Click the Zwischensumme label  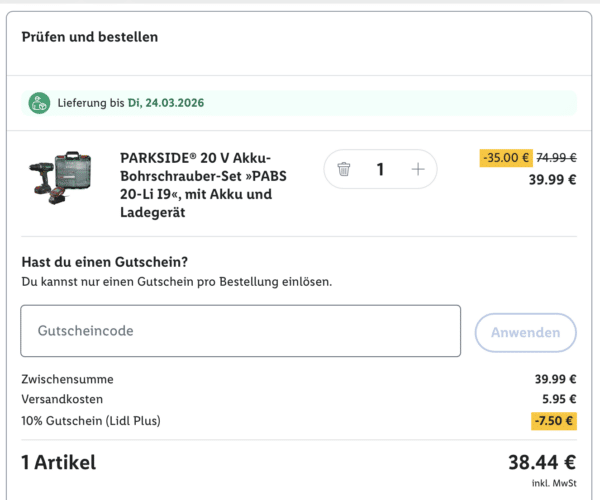point(67,379)
